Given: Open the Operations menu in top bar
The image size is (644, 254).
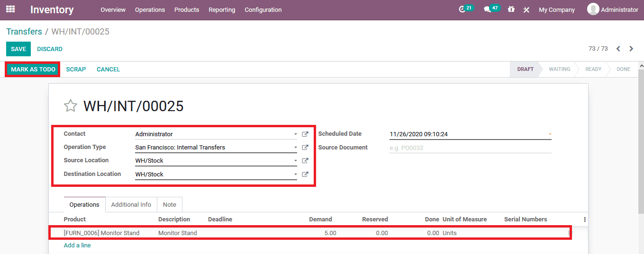Looking at the screenshot, I should [x=150, y=9].
